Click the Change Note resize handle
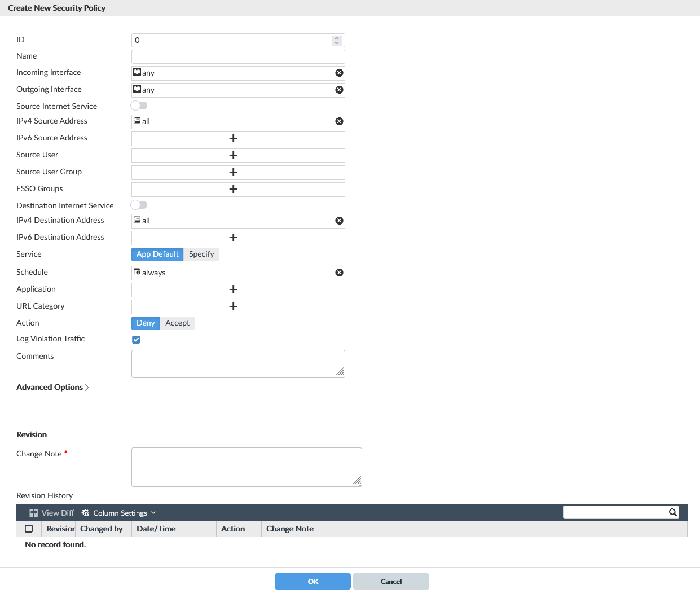700x593 pixels. pyautogui.click(x=357, y=480)
